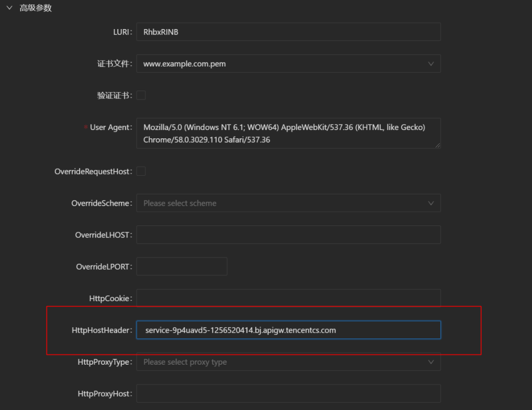Focus the OverrideLHOST input field
The width and height of the screenshot is (532, 410).
click(x=288, y=235)
